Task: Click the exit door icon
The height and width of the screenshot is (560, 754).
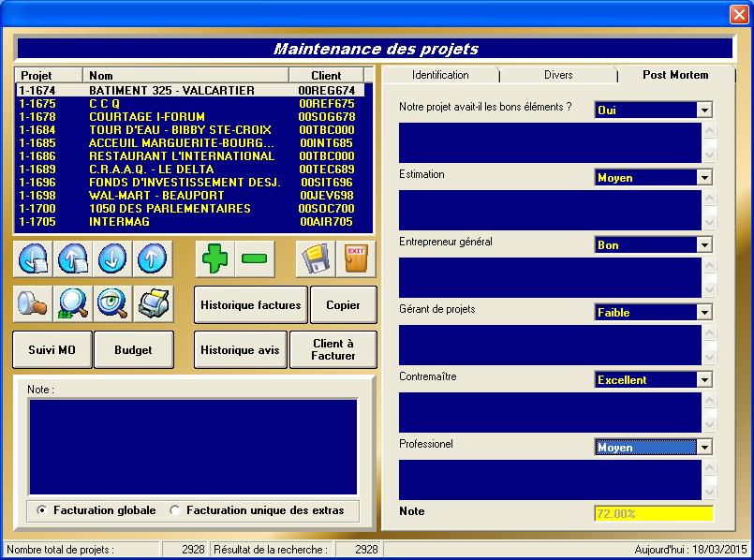Action: pos(356,258)
